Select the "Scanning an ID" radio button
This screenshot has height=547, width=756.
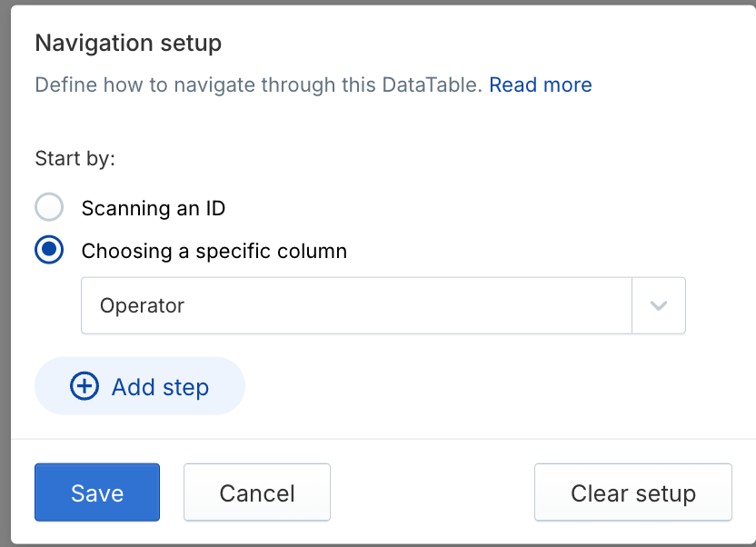(x=49, y=208)
